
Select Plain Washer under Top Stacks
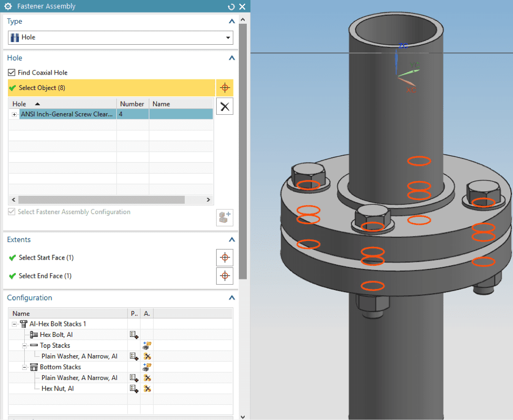click(x=79, y=356)
